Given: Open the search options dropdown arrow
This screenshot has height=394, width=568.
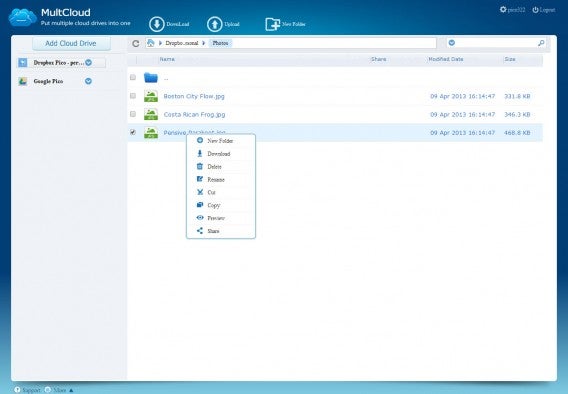Looking at the screenshot, I should [x=452, y=43].
